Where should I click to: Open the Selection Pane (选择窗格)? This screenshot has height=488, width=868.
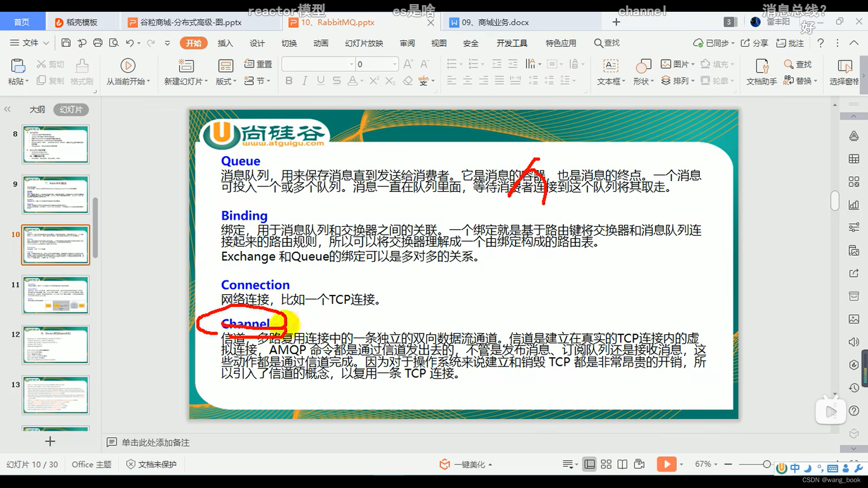pos(844,71)
